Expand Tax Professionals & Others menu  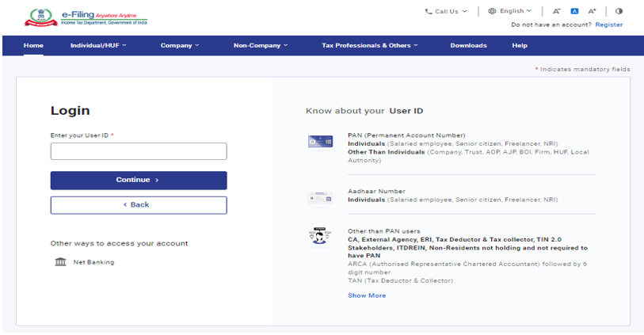[370, 46]
